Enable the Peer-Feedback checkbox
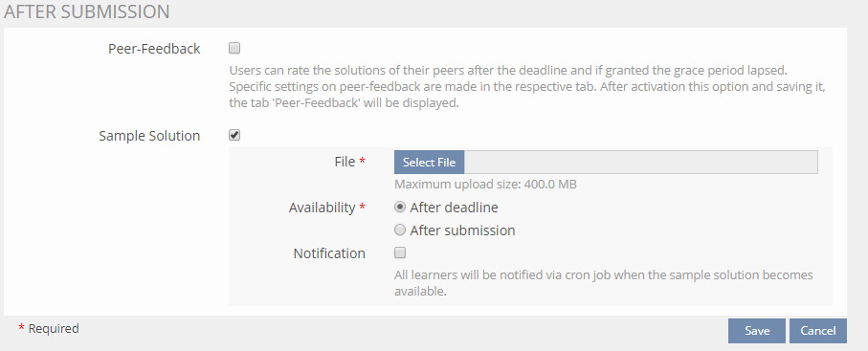The width and height of the screenshot is (868, 351). (234, 48)
